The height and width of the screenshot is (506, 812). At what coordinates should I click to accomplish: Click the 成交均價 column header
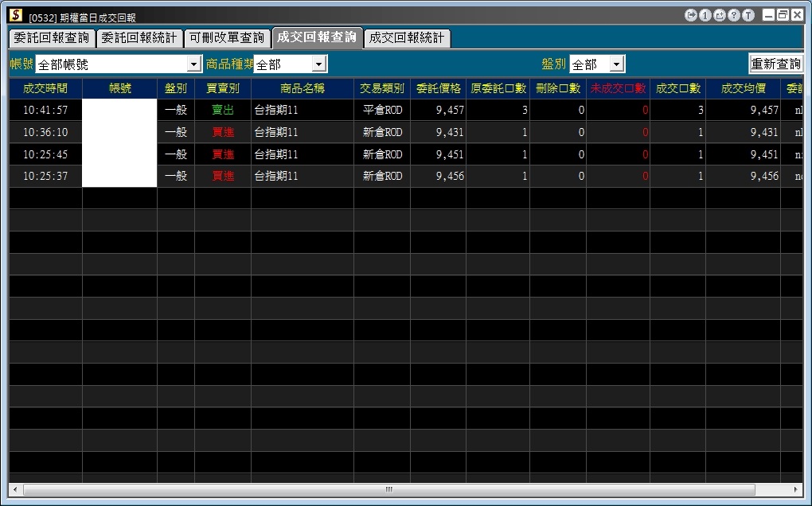(x=743, y=88)
